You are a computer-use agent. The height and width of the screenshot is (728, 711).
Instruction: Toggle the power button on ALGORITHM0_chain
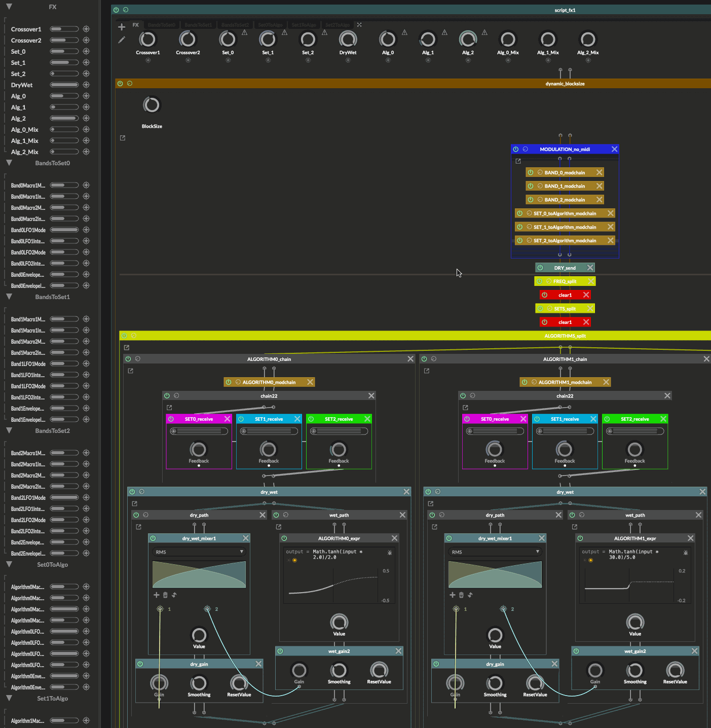pyautogui.click(x=128, y=359)
